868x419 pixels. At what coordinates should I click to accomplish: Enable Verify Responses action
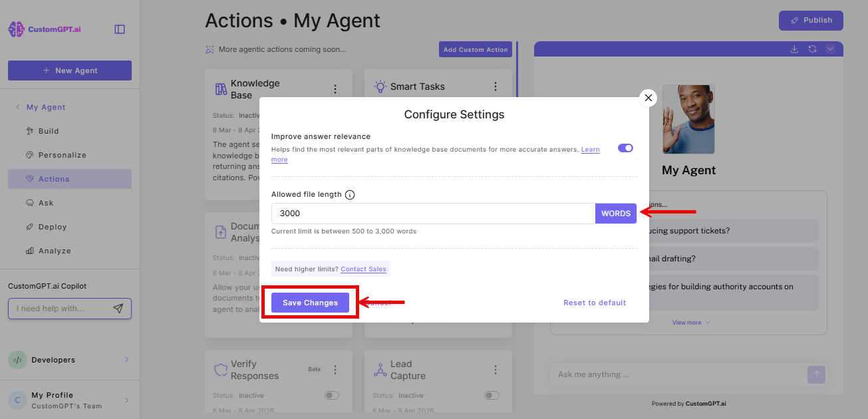tap(331, 394)
